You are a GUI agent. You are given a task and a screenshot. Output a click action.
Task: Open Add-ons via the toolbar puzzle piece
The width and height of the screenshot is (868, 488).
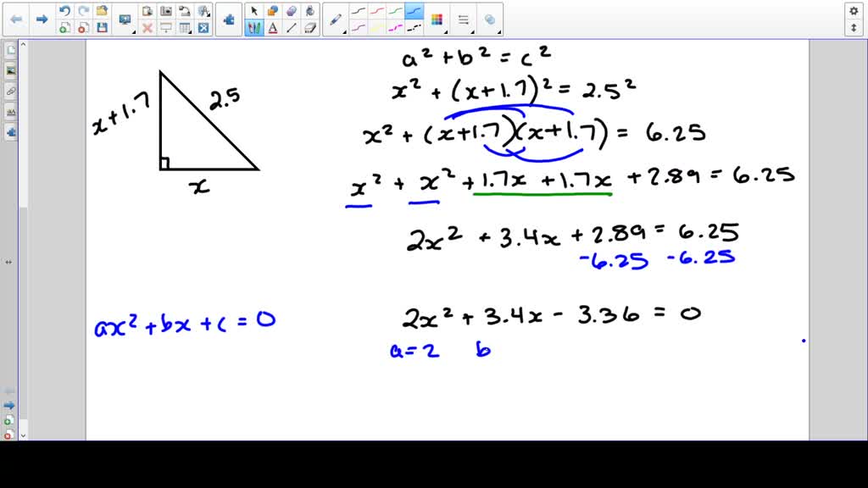[x=229, y=20]
